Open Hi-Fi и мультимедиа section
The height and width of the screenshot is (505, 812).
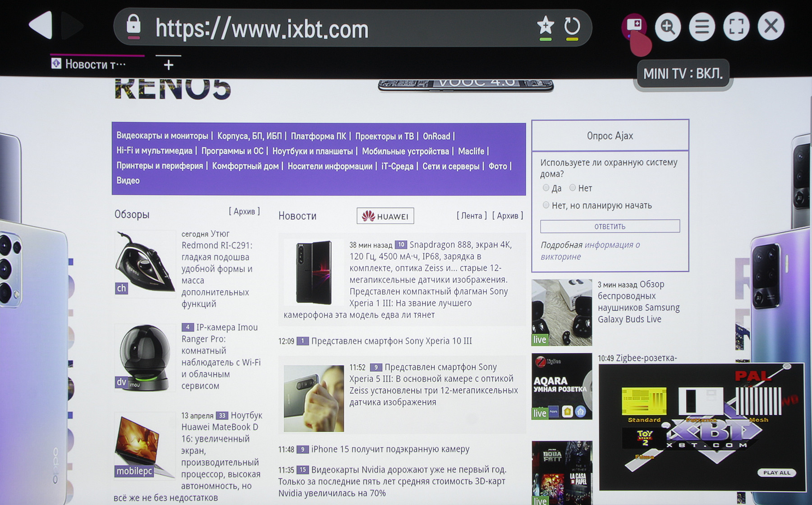tap(154, 151)
